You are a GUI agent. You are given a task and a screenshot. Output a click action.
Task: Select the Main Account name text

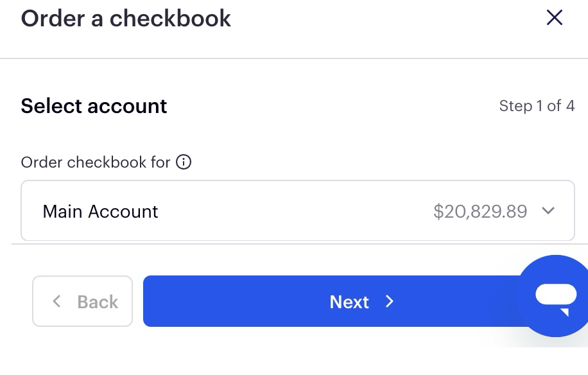[x=101, y=211]
